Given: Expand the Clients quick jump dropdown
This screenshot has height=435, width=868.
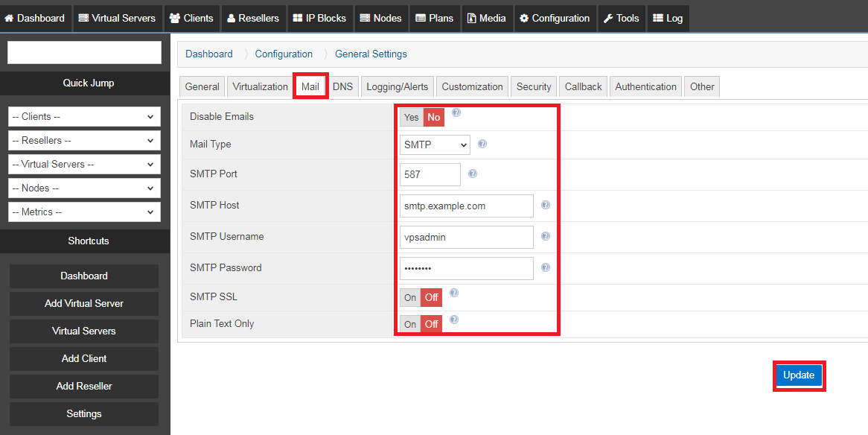Looking at the screenshot, I should 84,117.
